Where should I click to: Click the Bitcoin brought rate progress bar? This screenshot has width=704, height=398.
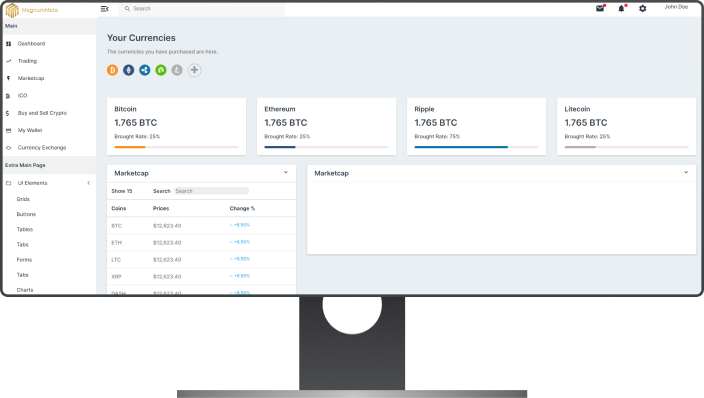(176, 147)
